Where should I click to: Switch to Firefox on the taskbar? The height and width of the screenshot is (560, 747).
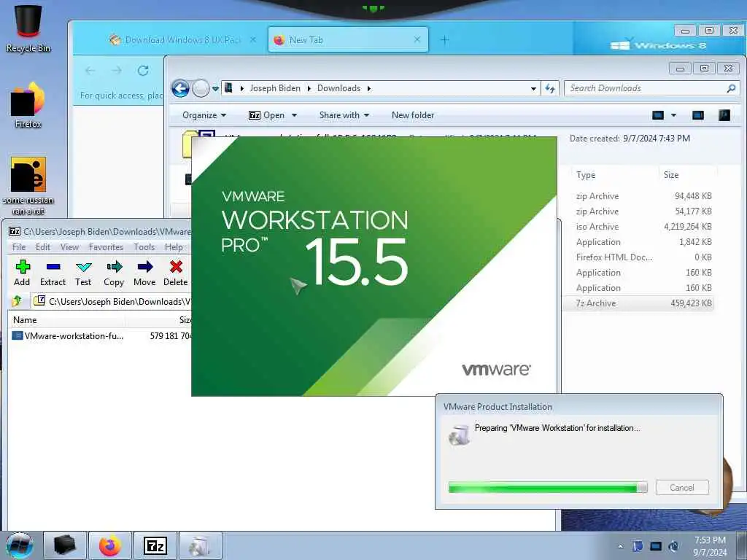pyautogui.click(x=110, y=545)
